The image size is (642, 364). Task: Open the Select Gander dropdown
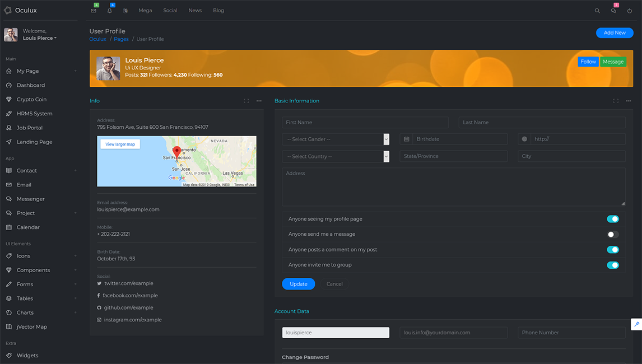[x=336, y=139]
